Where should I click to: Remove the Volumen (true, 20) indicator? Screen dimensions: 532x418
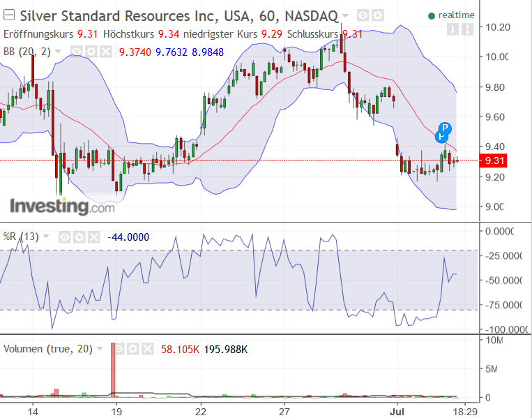148,349
